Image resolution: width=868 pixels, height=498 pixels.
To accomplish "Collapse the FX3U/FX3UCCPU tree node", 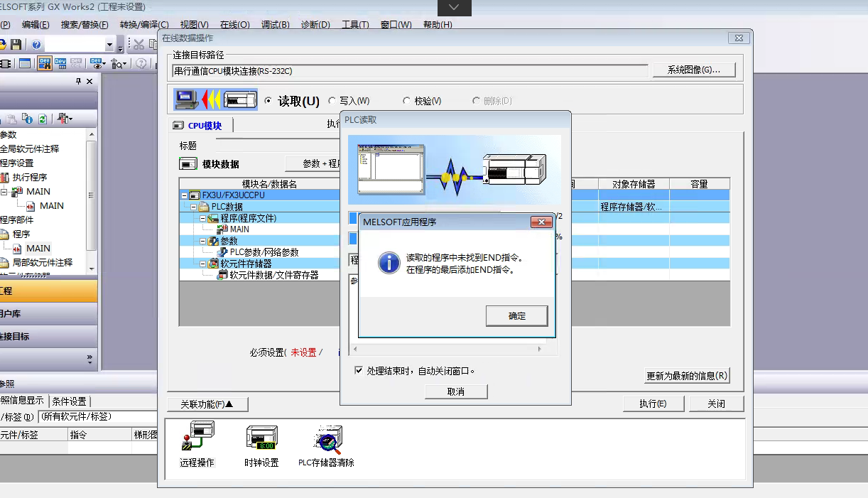I will click(185, 195).
